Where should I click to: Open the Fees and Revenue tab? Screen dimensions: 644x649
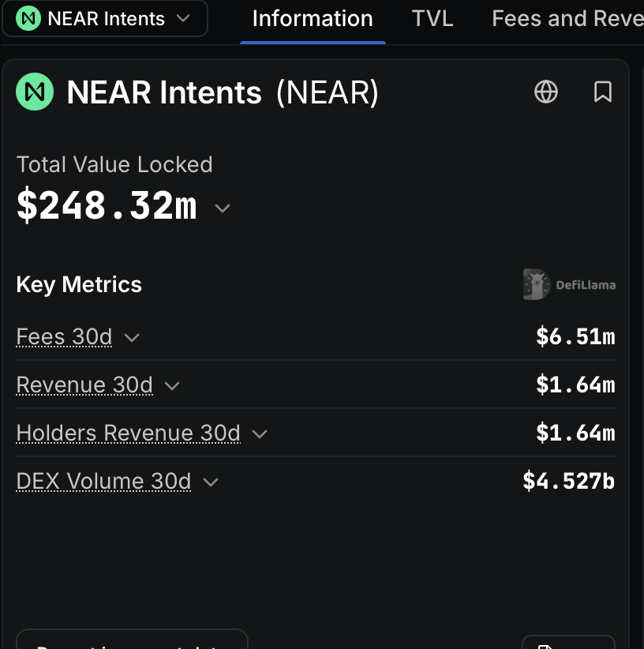coord(567,19)
